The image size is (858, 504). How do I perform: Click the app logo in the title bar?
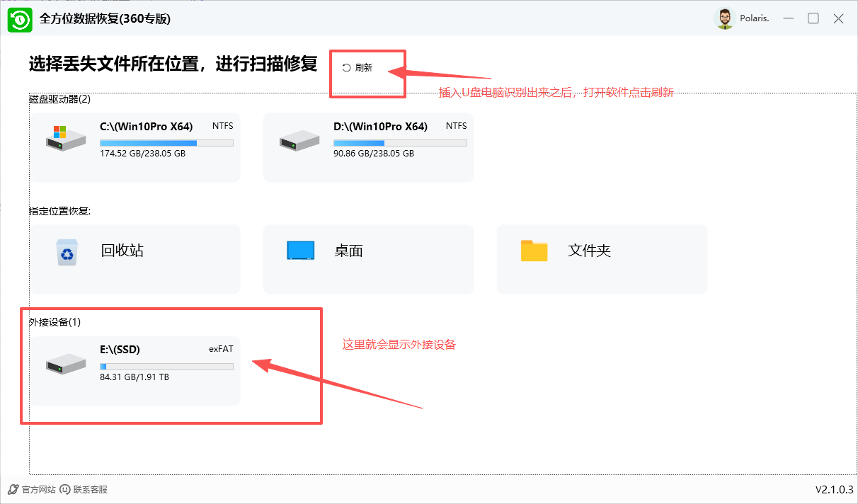click(20, 19)
